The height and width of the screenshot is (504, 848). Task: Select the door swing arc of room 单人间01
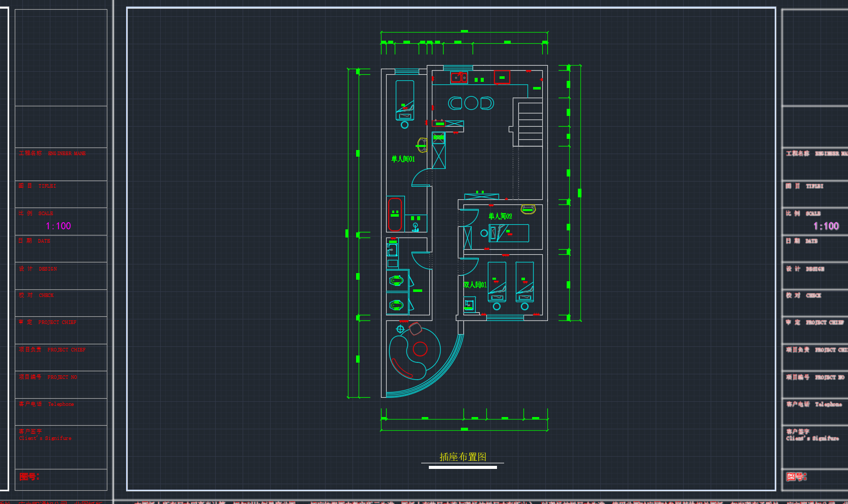tap(420, 177)
